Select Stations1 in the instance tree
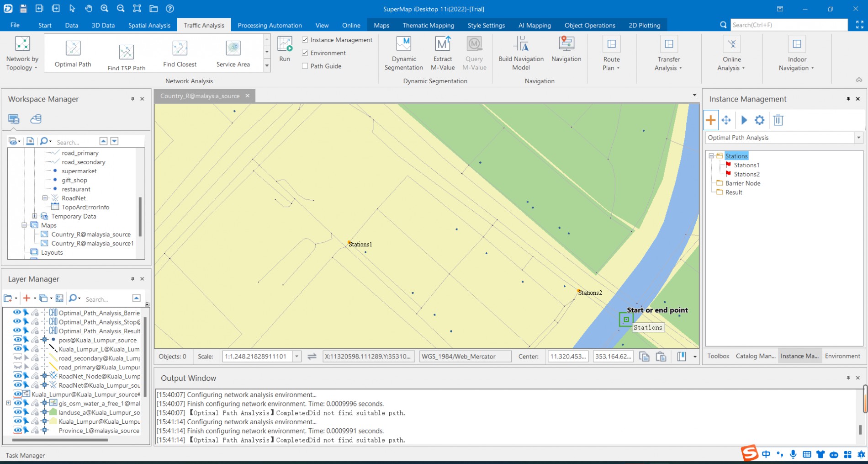 tap(746, 165)
